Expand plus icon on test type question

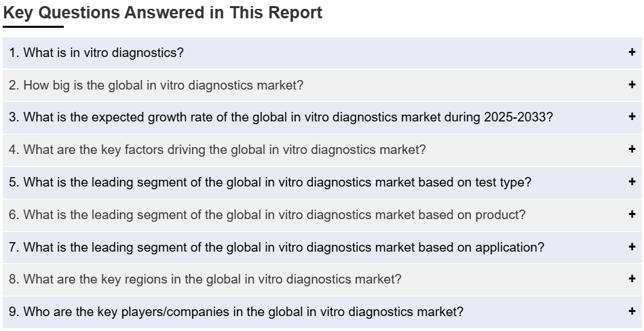tap(632, 182)
